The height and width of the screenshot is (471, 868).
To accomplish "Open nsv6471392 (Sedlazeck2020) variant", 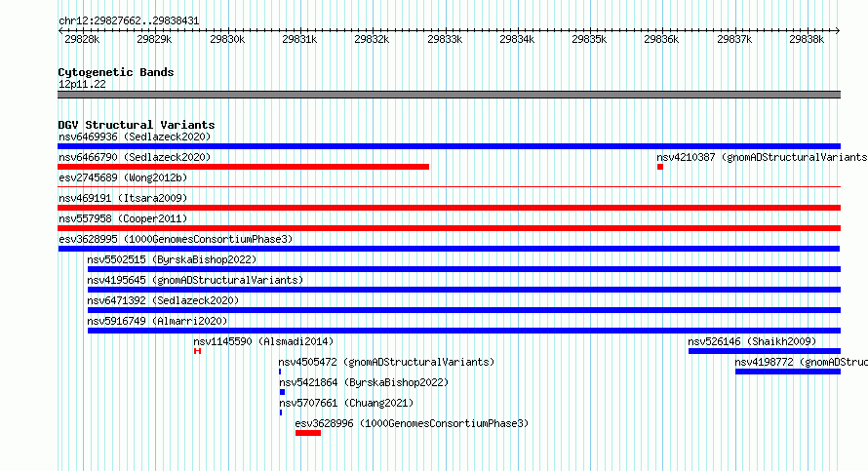I will [x=163, y=300].
